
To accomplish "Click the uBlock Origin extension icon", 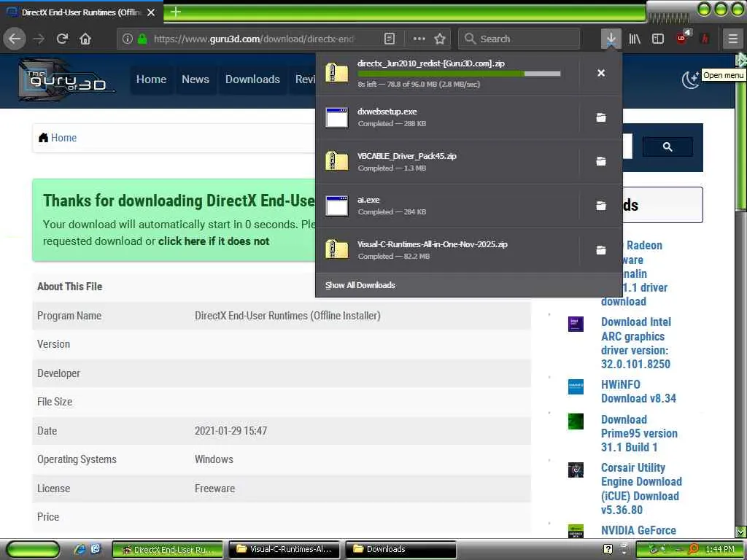I will tap(683, 38).
